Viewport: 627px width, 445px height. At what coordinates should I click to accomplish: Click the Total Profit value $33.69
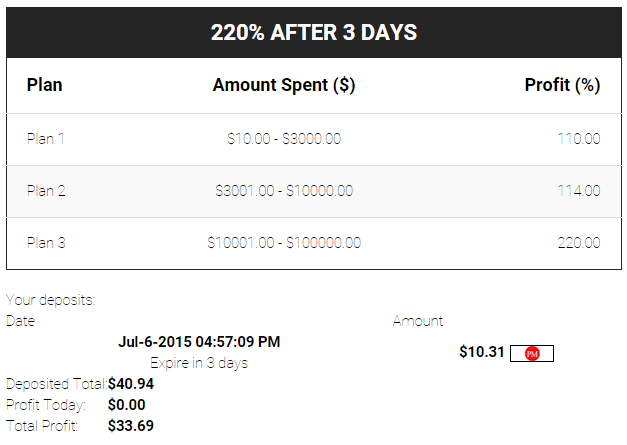point(131,426)
